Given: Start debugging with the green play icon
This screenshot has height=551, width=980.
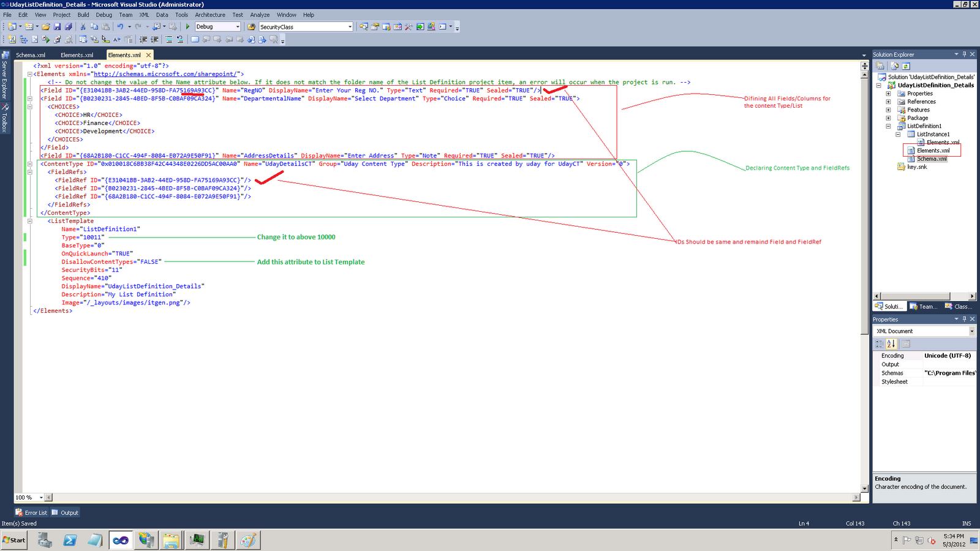Looking at the screenshot, I should 188,27.
